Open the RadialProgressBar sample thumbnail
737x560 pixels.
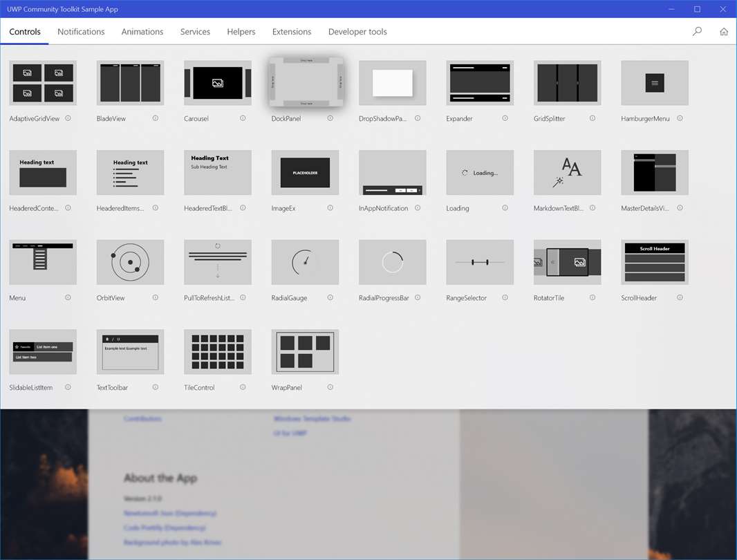point(393,262)
